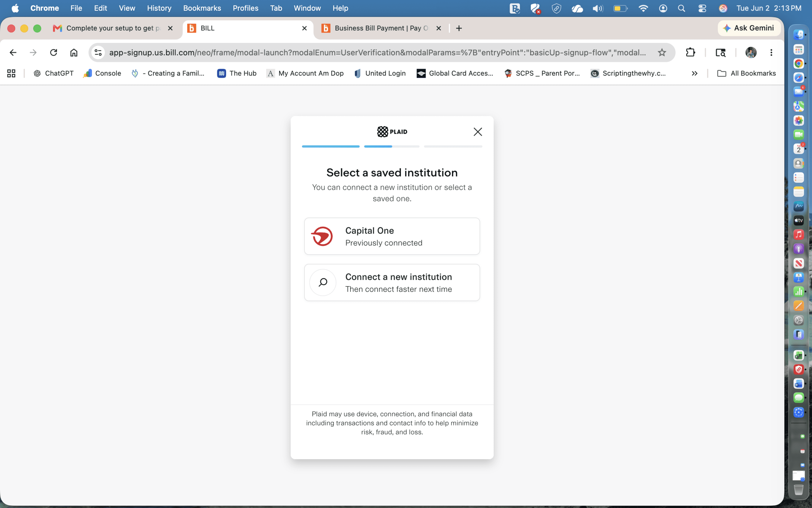Close the Plaid dialog with the X
Viewport: 812px width, 508px height.
coord(478,132)
